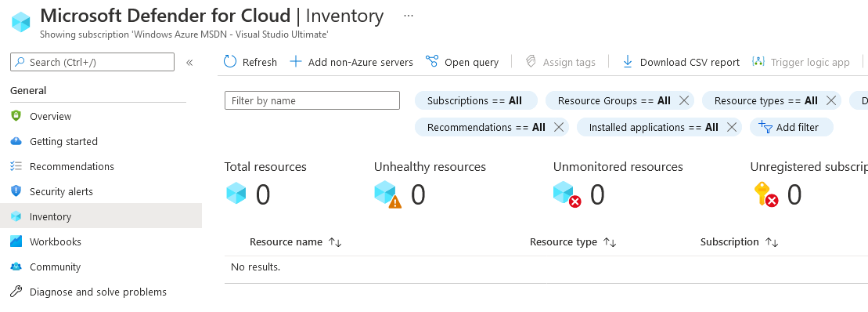Open Getting started page
This screenshot has width=868, height=312.
(63, 141)
